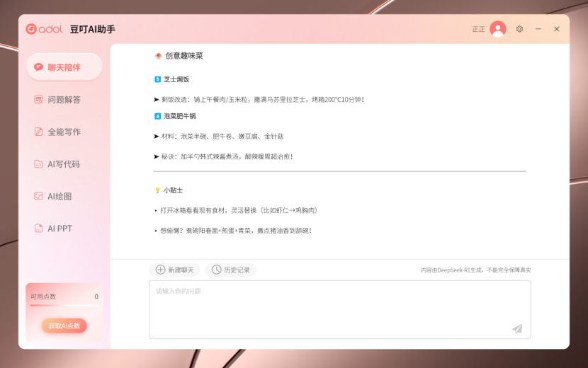The image size is (588, 368).
Task: Click the 可用点数 progress bar
Action: pyautogui.click(x=64, y=306)
